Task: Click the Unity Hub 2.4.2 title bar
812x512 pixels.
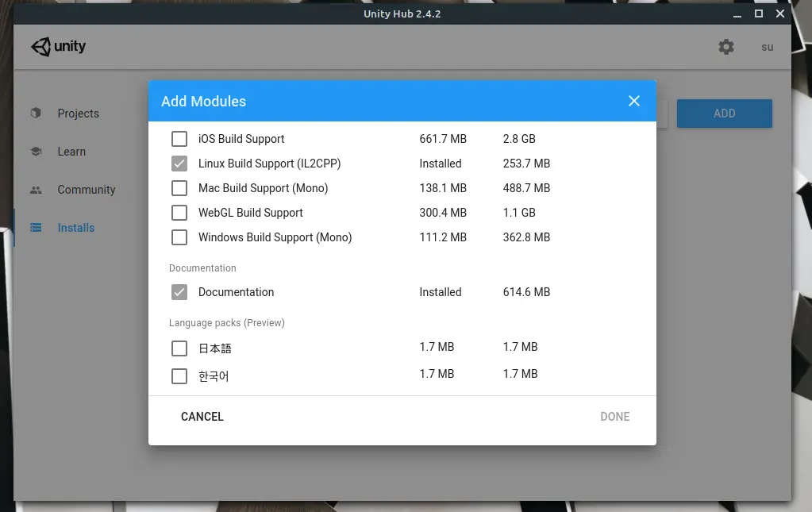Action: coord(402,14)
